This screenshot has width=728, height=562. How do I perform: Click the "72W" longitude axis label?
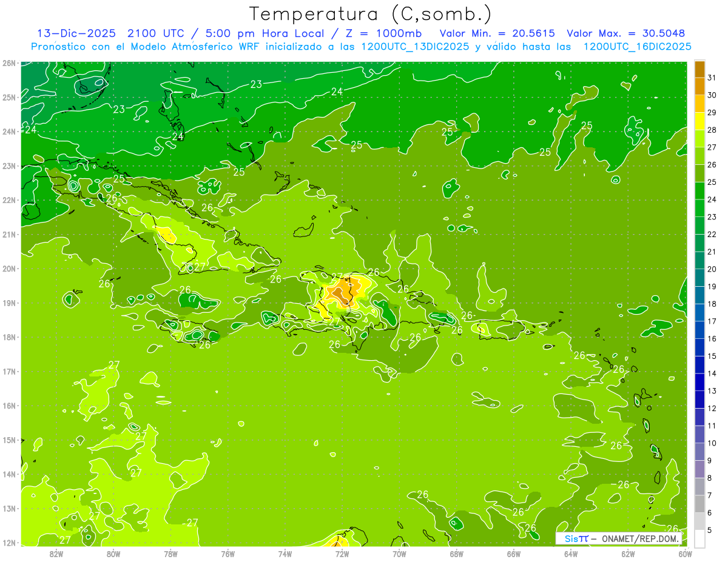coord(342,554)
